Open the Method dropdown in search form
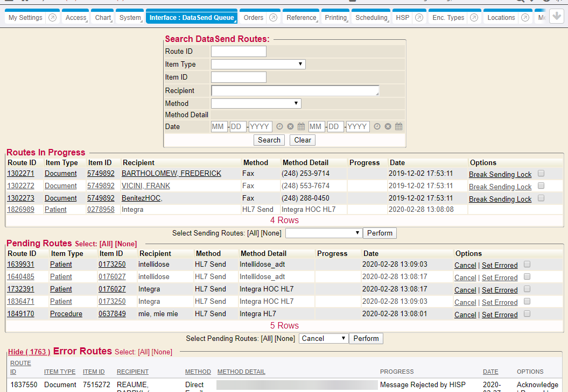The width and height of the screenshot is (568, 392). (256, 104)
